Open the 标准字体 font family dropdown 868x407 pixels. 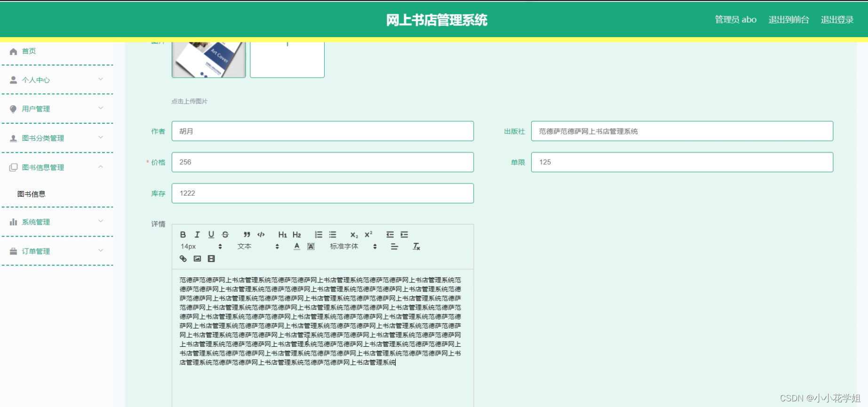(x=353, y=247)
